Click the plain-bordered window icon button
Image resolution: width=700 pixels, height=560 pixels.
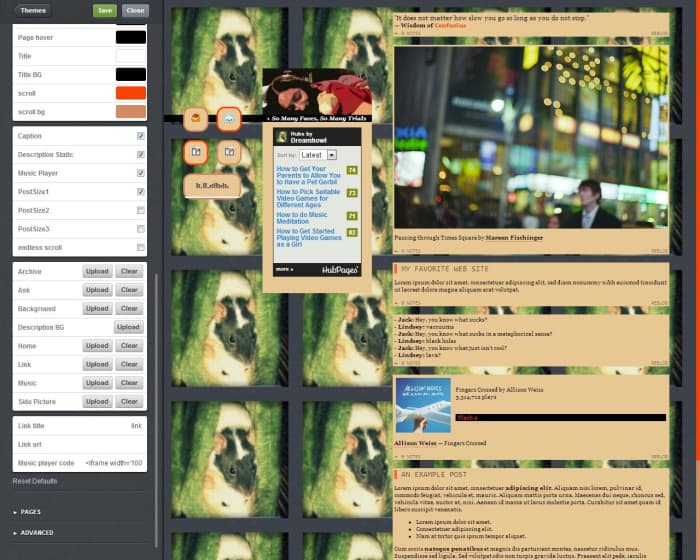coord(229,152)
